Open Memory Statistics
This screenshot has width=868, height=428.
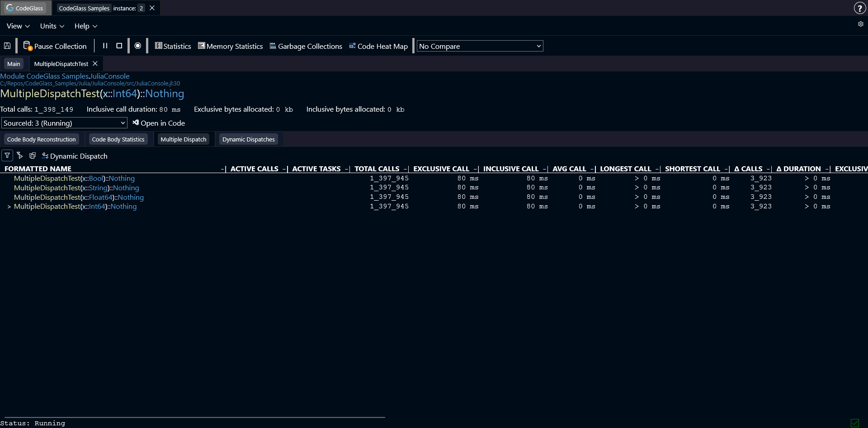point(231,46)
